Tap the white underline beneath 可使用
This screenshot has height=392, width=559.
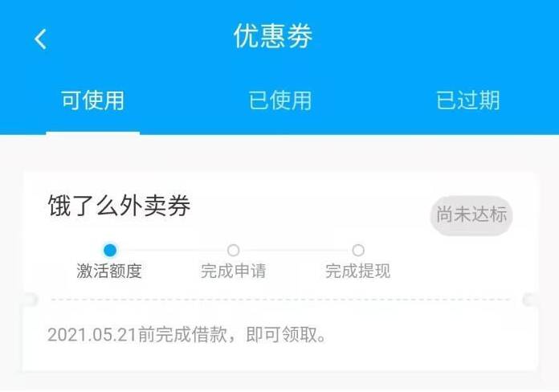point(92,133)
